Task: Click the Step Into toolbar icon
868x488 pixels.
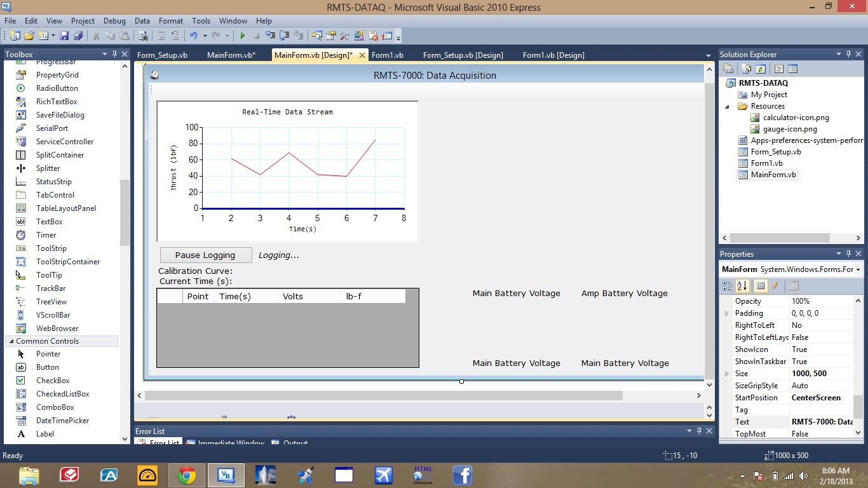Action: tap(270, 36)
